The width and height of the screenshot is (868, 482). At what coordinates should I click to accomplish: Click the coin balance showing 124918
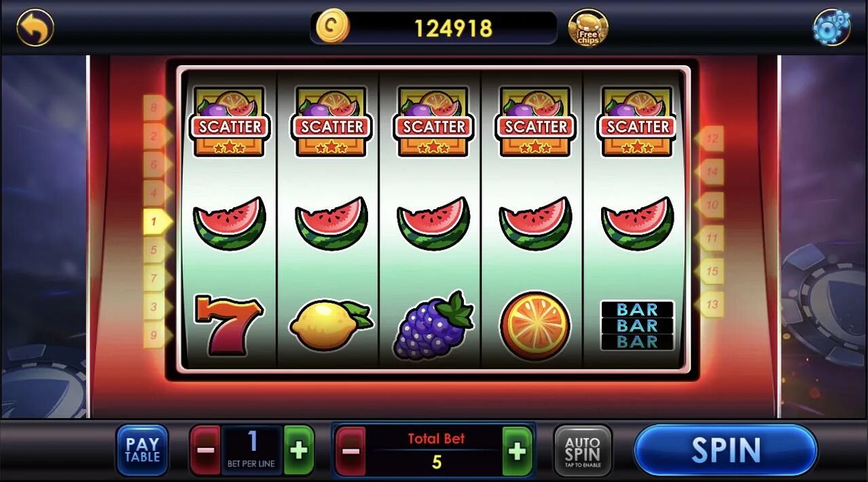(x=453, y=28)
